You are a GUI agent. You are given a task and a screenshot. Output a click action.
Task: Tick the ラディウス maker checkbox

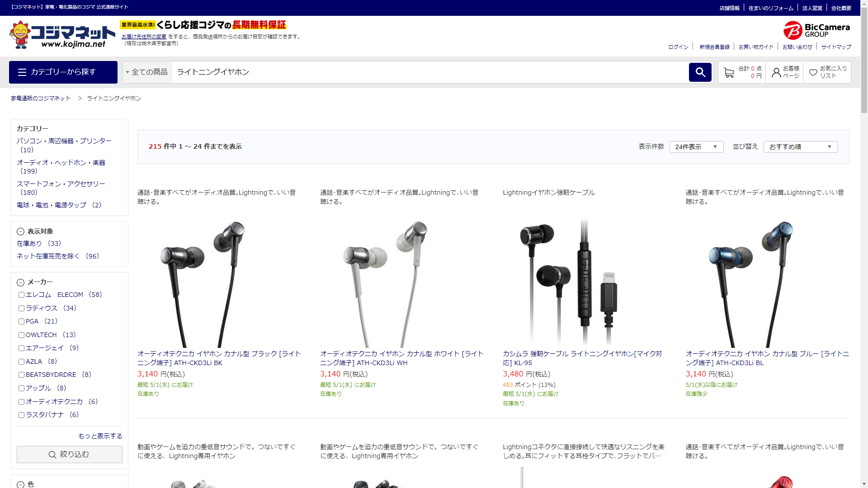[21, 309]
